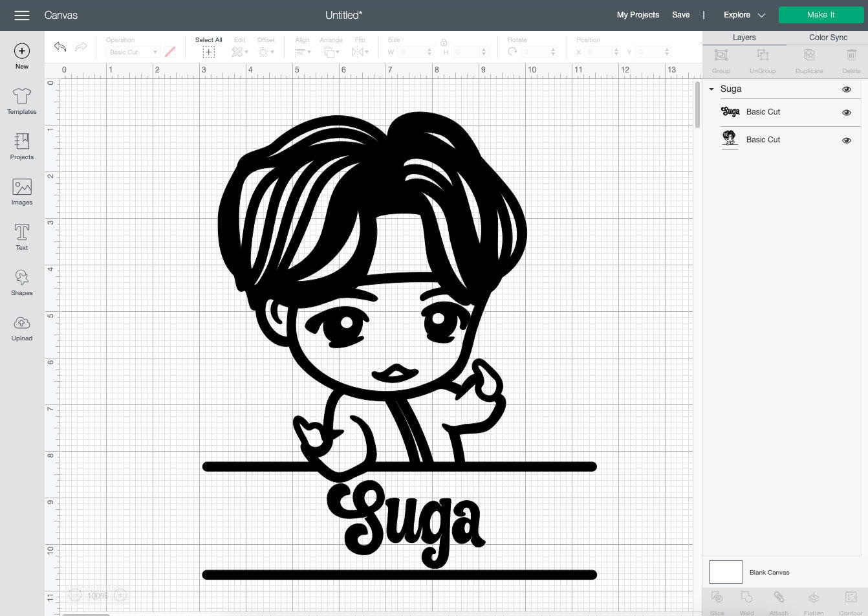Viewport: 868px width, 616px height.
Task: Open the Upload panel
Action: pyautogui.click(x=22, y=328)
